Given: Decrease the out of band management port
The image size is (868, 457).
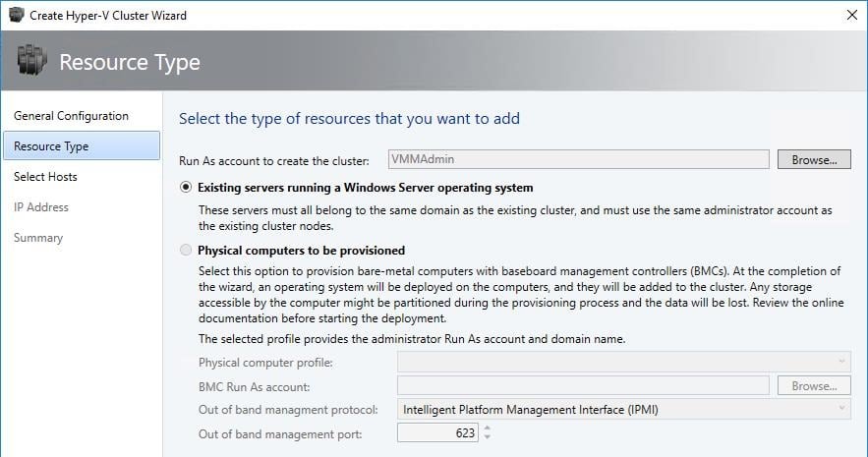Looking at the screenshot, I should (488, 436).
